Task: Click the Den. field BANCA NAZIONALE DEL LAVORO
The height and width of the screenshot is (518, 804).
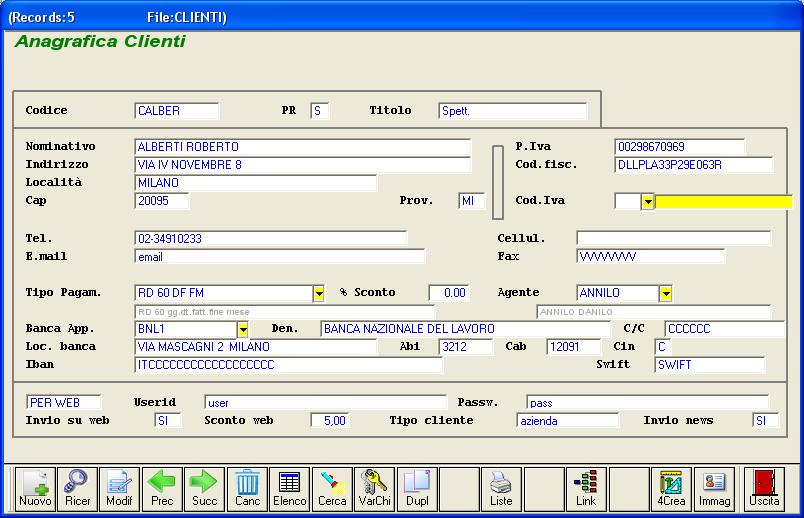Action: click(466, 329)
